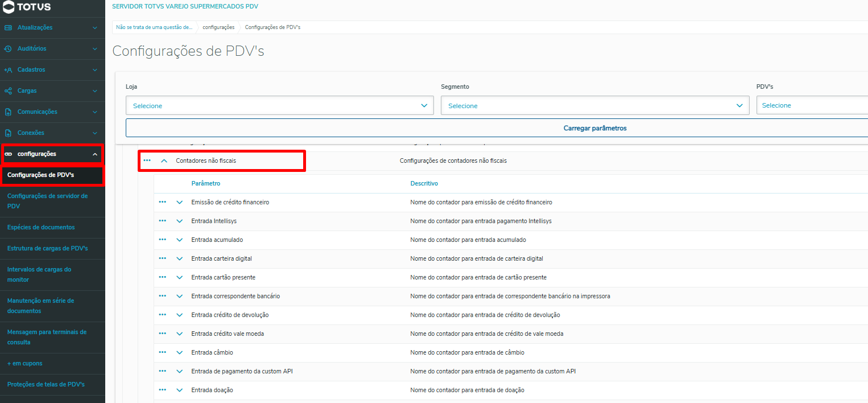The image size is (868, 403).
Task: Open the + em cupons item
Action: [52, 363]
